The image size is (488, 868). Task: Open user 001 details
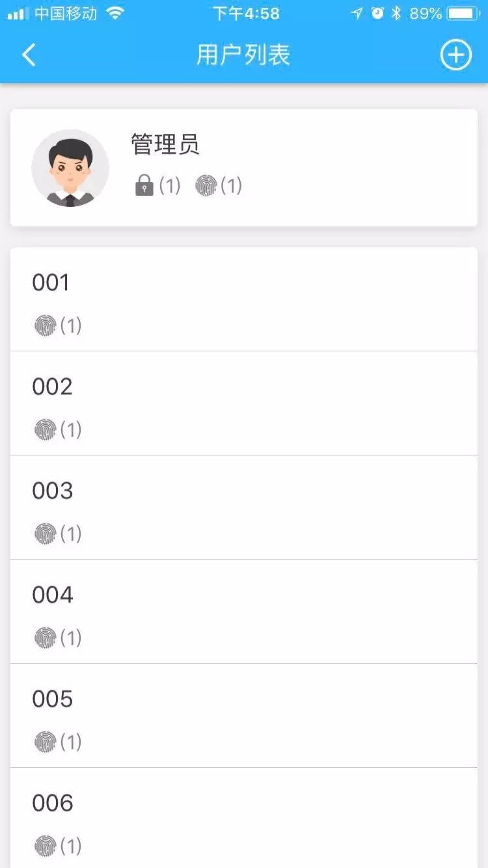(51, 283)
